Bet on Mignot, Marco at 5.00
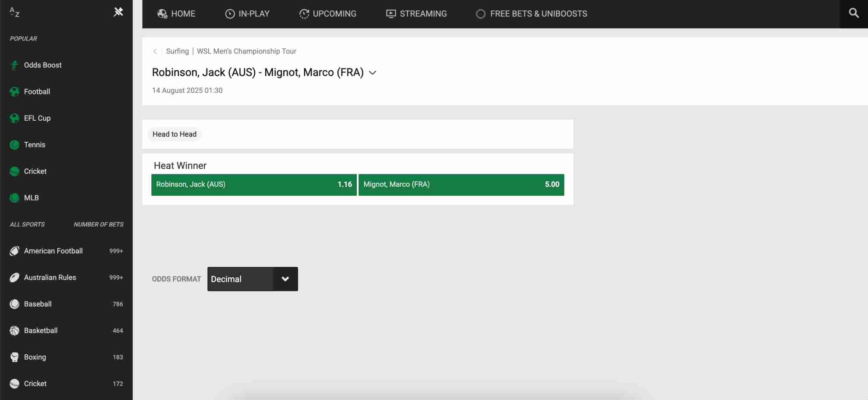This screenshot has width=868, height=400. tap(461, 184)
